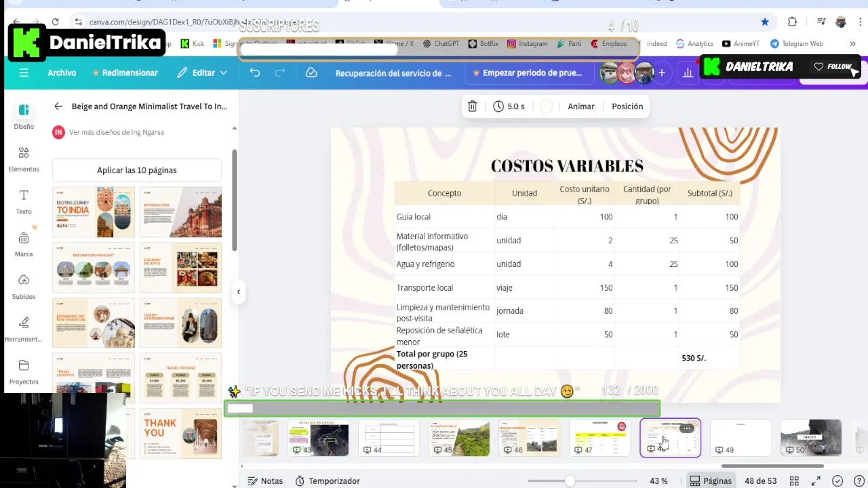Open the ChatGPT bookmark

coord(441,43)
